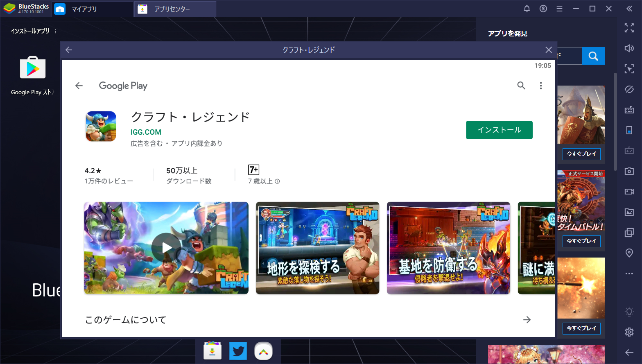Image resolution: width=642 pixels, height=364 pixels.
Task: Go back in Google Play page
Action: (79, 86)
